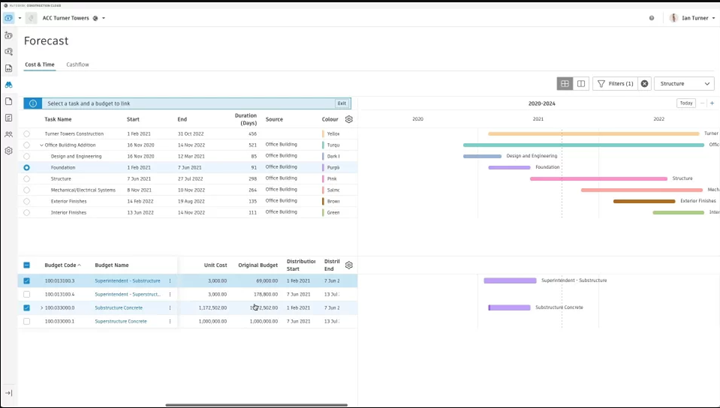
Task: Click the document with dots icon in sidebar
Action: point(8,68)
